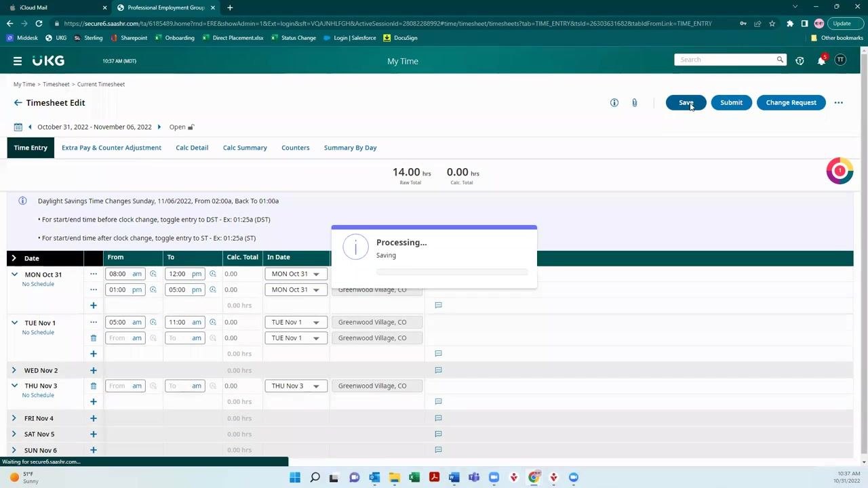
Task: Toggle am/pm on the 05:00 pm To field
Action: tap(197, 289)
